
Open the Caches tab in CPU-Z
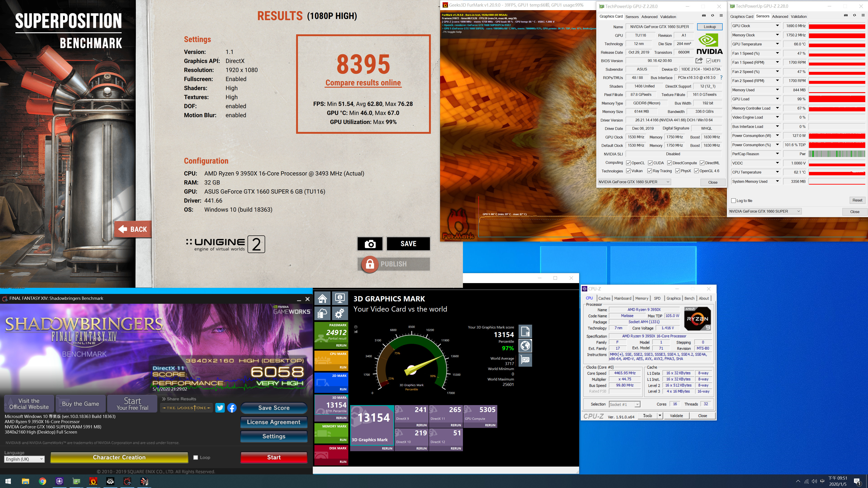tap(604, 298)
